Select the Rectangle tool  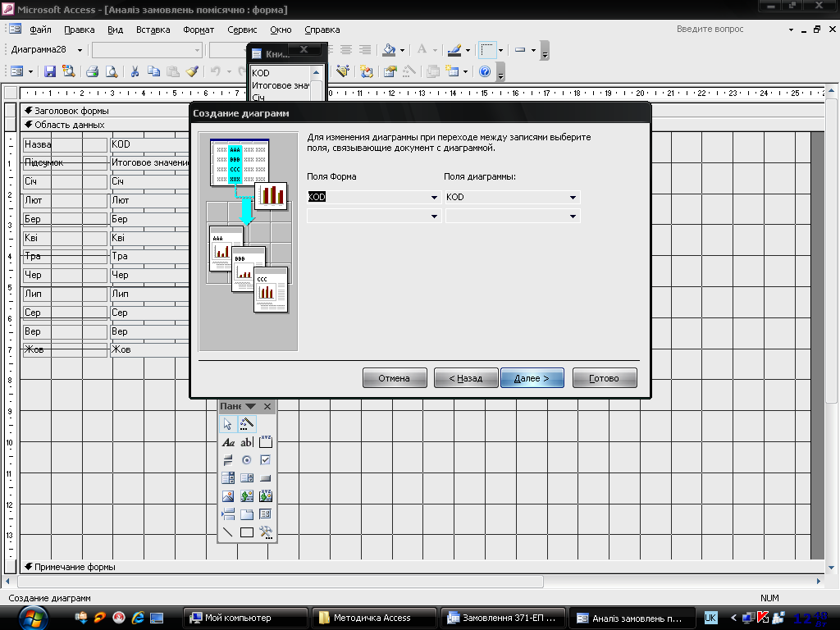246,532
